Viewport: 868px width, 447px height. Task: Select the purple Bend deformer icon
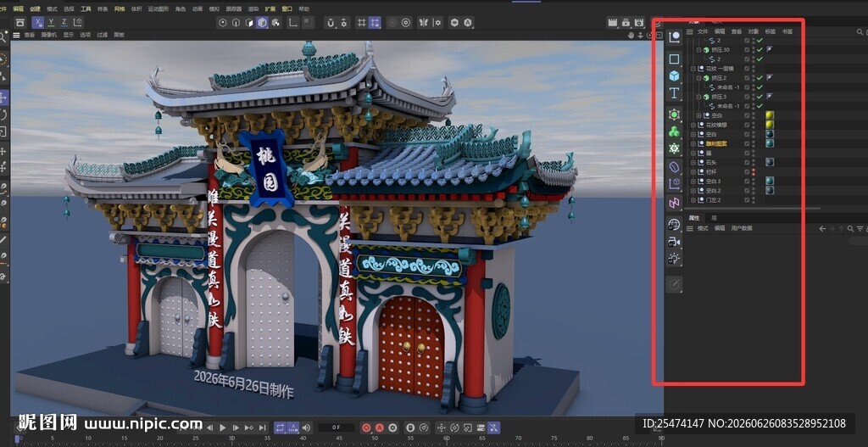(674, 166)
